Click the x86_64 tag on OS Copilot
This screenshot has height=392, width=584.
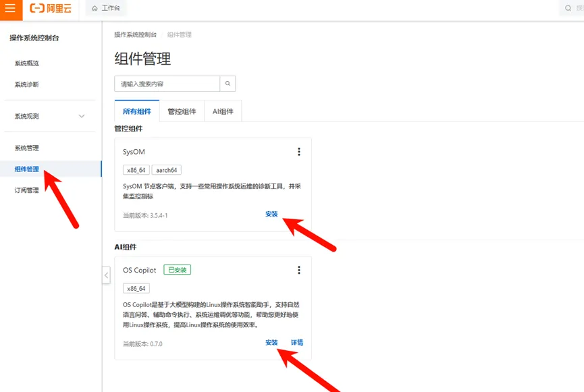(x=136, y=289)
